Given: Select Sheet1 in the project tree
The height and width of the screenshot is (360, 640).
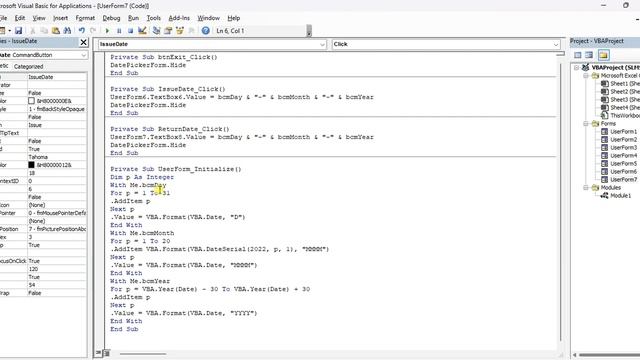Looking at the screenshot, I should click(x=620, y=83).
